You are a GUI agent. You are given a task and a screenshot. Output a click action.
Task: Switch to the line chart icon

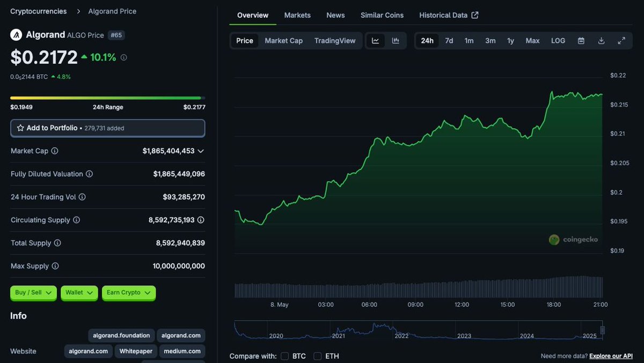click(x=376, y=41)
